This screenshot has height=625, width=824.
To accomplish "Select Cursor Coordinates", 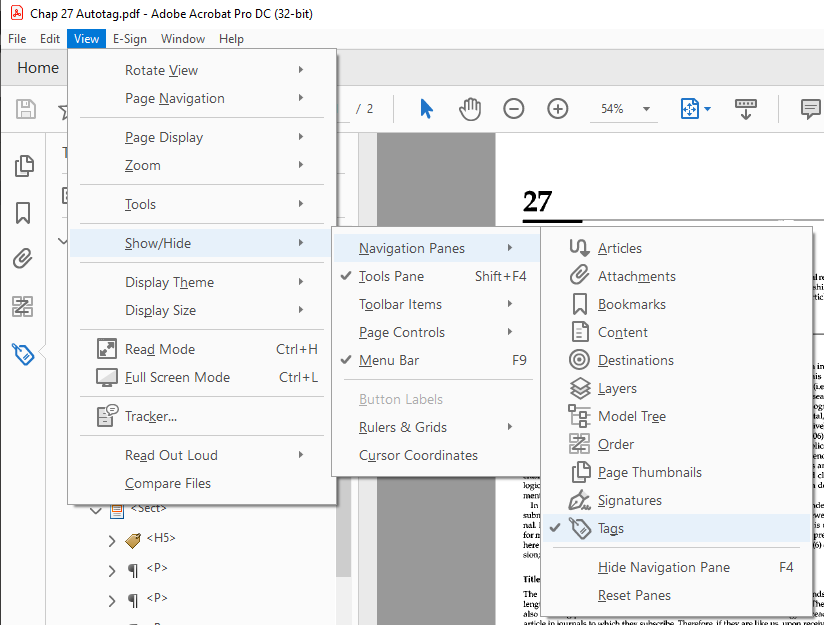I will (436, 455).
